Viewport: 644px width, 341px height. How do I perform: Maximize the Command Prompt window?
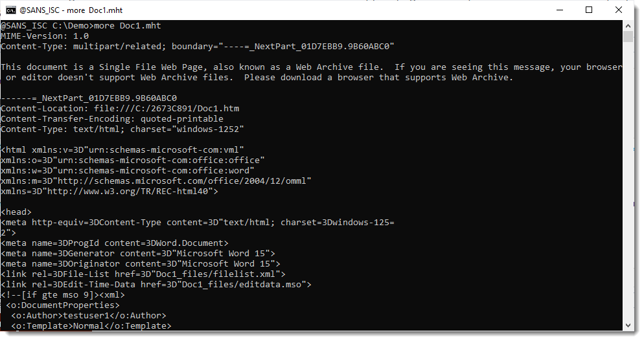point(589,10)
